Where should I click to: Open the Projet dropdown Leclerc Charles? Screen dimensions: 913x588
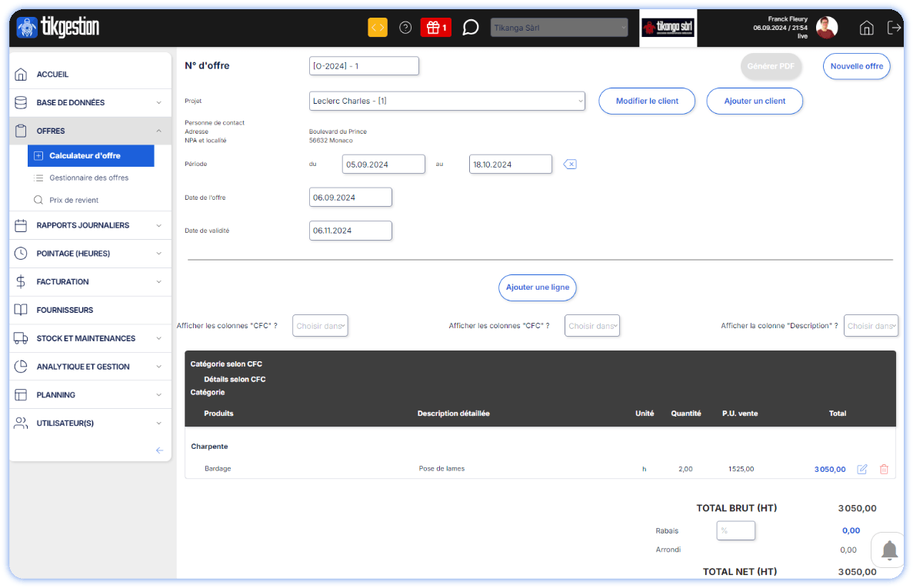coord(447,101)
